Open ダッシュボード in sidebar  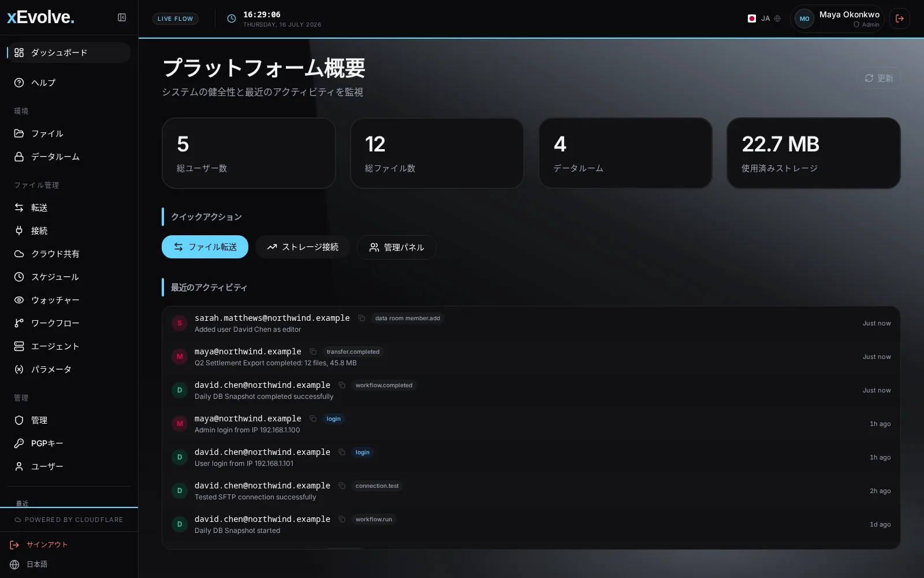click(69, 53)
